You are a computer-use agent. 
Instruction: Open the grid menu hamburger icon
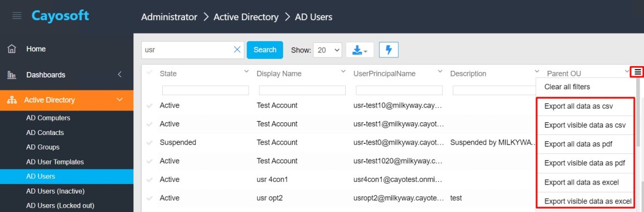click(637, 72)
